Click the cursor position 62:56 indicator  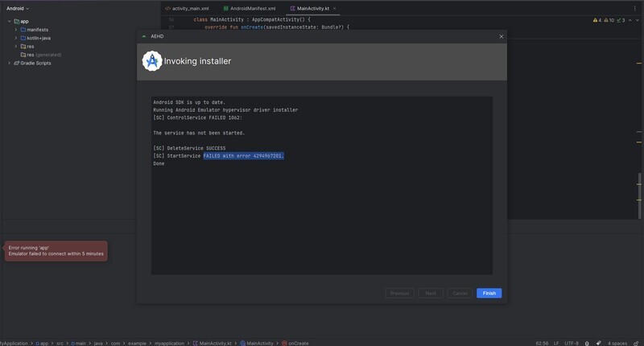[x=542, y=343]
